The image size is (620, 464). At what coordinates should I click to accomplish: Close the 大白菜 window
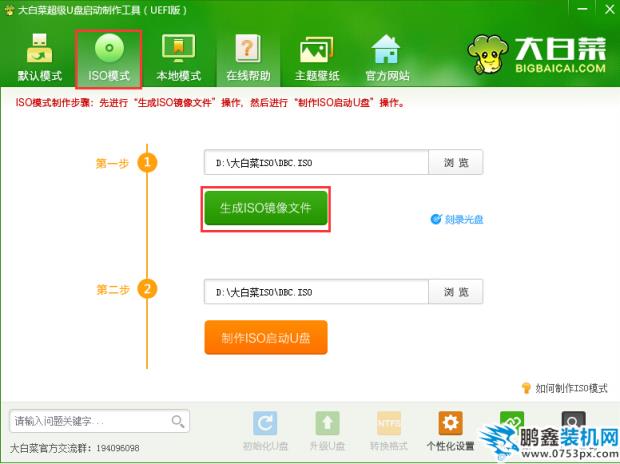click(609, 9)
